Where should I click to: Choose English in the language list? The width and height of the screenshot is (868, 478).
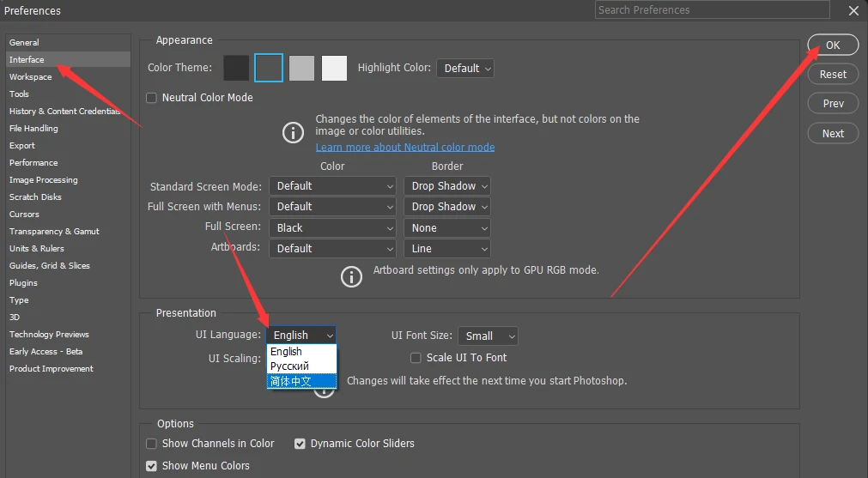[x=301, y=352]
